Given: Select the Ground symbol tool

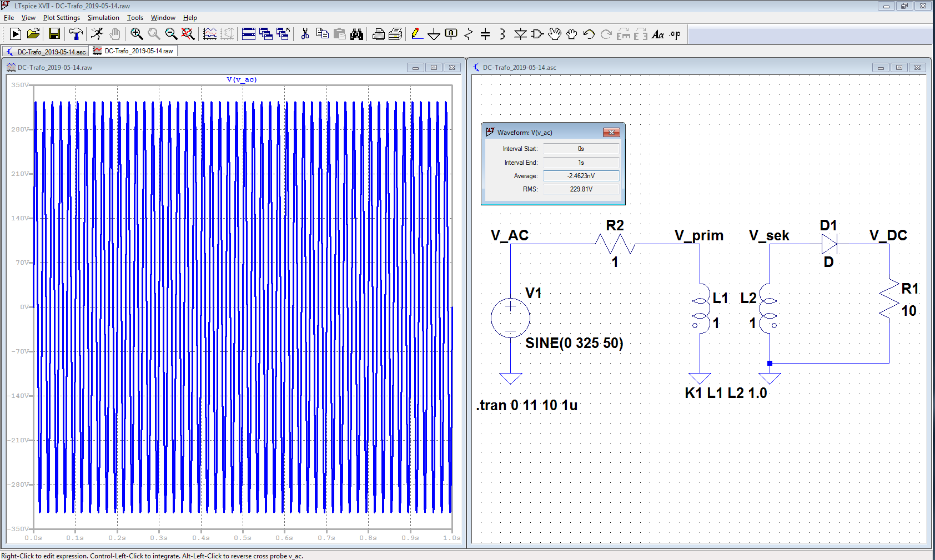Looking at the screenshot, I should (x=434, y=34).
